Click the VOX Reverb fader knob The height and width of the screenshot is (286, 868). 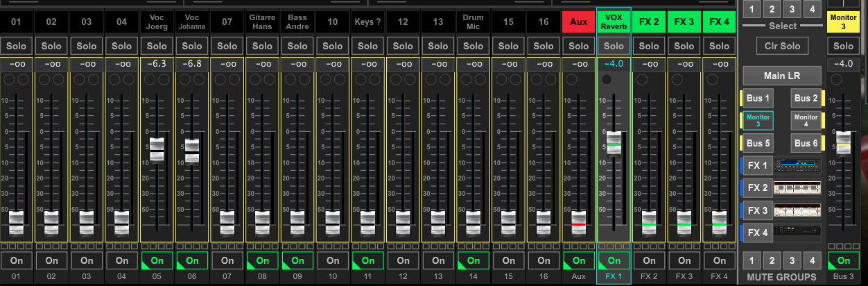[x=614, y=142]
